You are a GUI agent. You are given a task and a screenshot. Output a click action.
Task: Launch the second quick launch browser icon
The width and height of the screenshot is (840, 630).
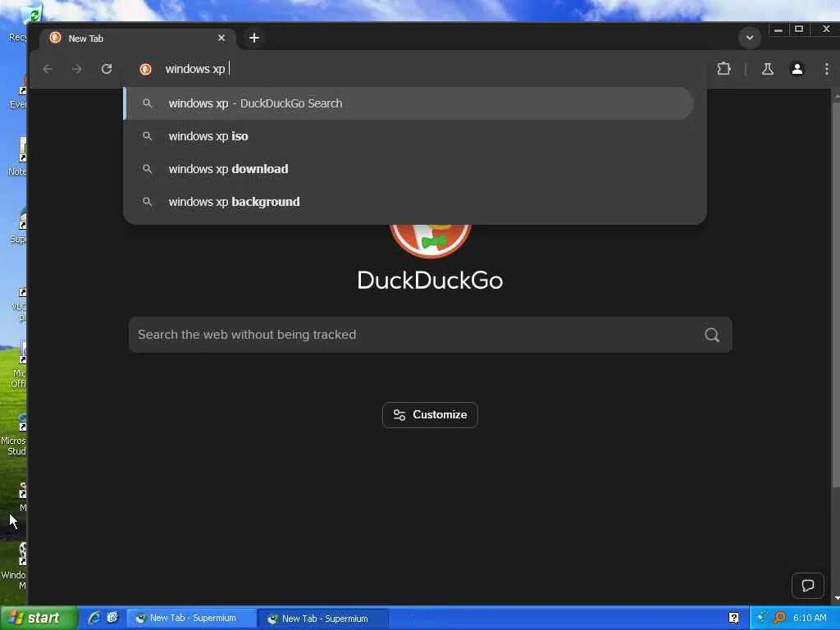[x=112, y=618]
